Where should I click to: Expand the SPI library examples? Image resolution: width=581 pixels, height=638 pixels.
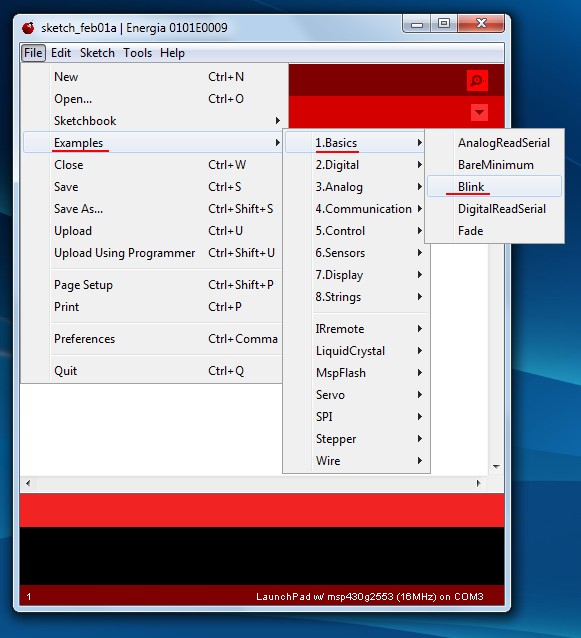[355, 416]
